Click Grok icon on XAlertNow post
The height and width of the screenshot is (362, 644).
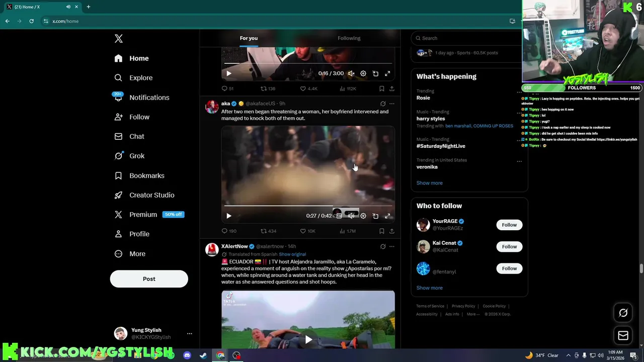(383, 246)
